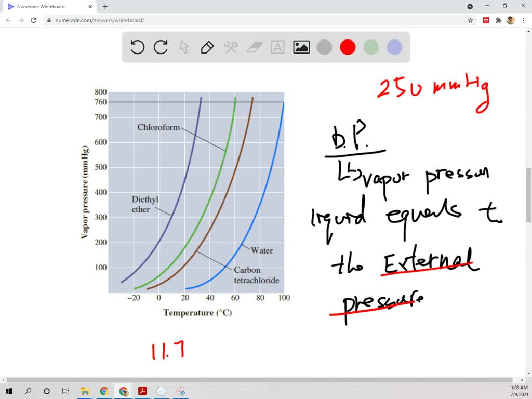Click the Redo arrow in the whiteboard toolbar
Screen dimensions: 532x399
[161, 47]
